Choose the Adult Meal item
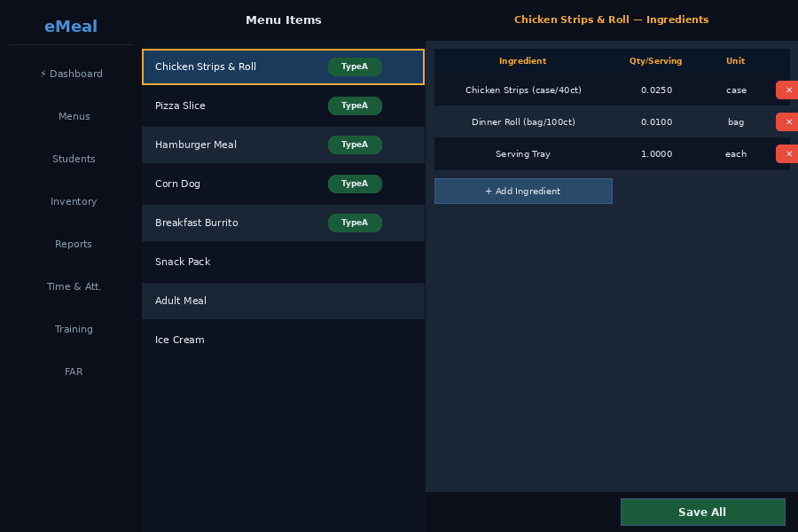798x532 pixels. coord(283,301)
